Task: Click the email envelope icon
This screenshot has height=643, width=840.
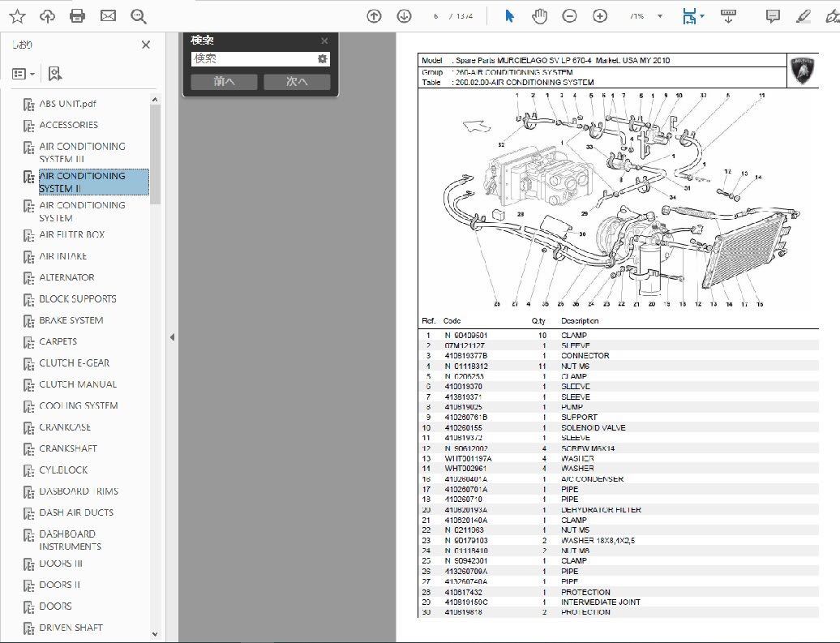Action: [x=108, y=16]
